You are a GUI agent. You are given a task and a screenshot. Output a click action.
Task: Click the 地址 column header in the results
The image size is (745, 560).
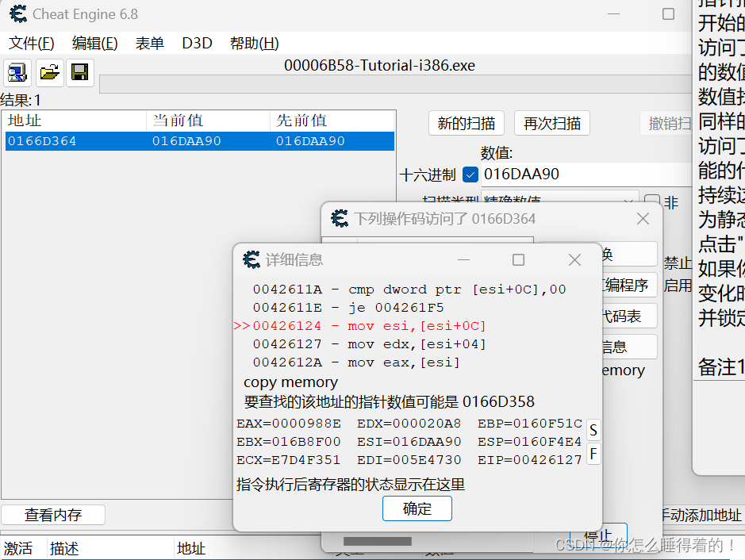[75, 120]
